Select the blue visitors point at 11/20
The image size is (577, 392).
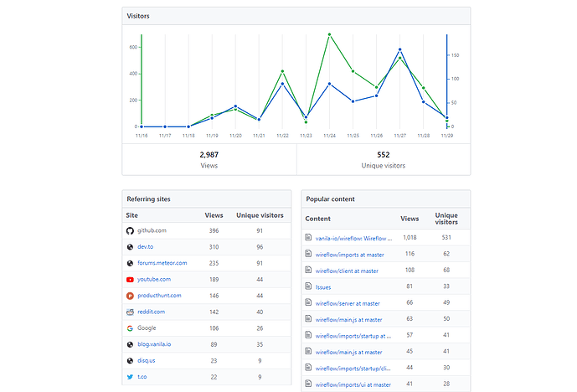click(x=235, y=106)
